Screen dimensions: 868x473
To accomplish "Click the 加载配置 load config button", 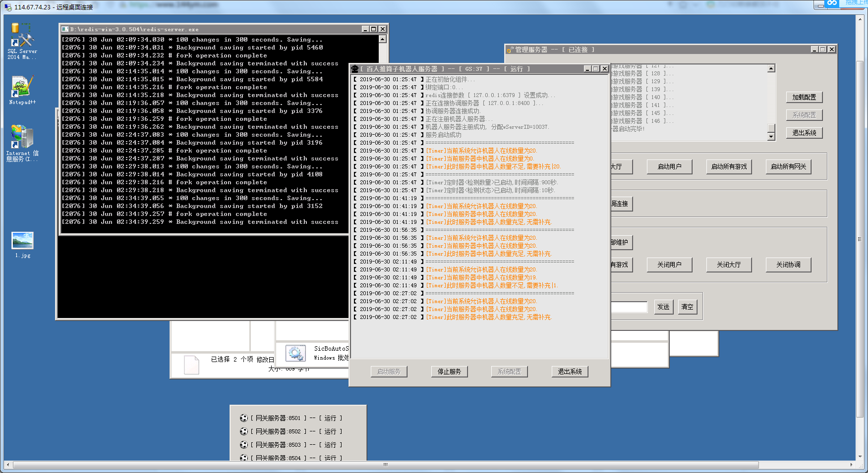I will point(804,98).
